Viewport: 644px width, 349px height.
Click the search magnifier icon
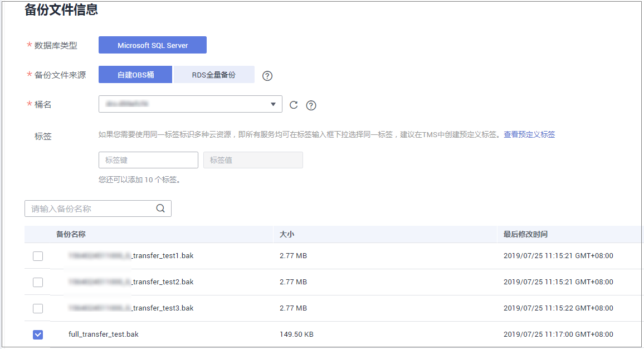pos(160,209)
